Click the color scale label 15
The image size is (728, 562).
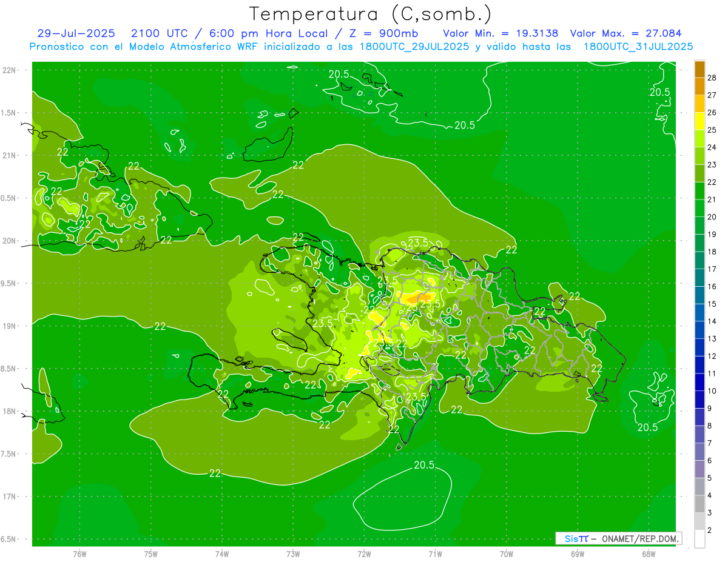(712, 304)
